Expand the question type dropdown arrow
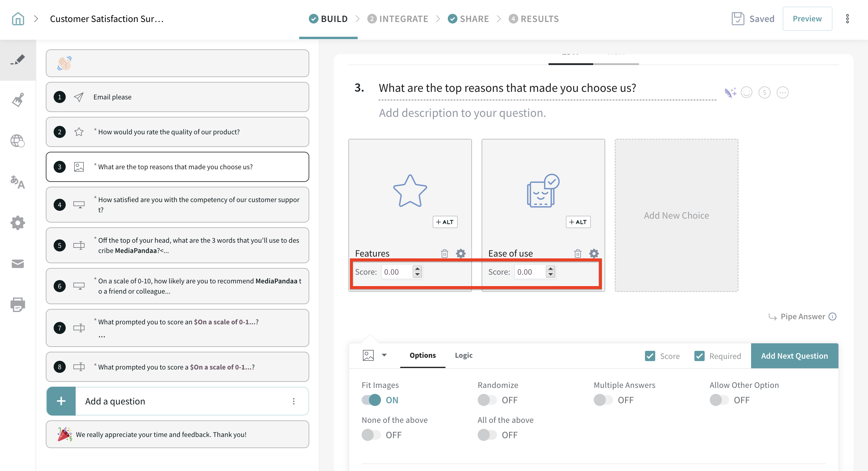Screen dimensions: 868x471 coord(384,355)
